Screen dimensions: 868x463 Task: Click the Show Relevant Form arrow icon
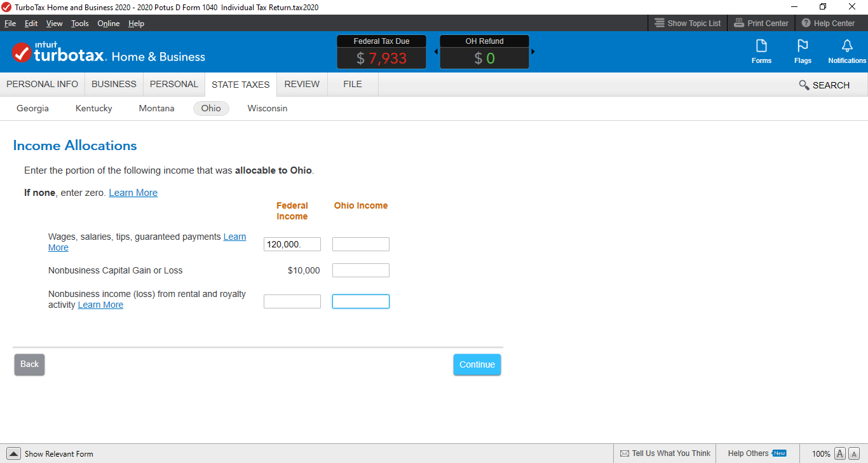pos(13,453)
